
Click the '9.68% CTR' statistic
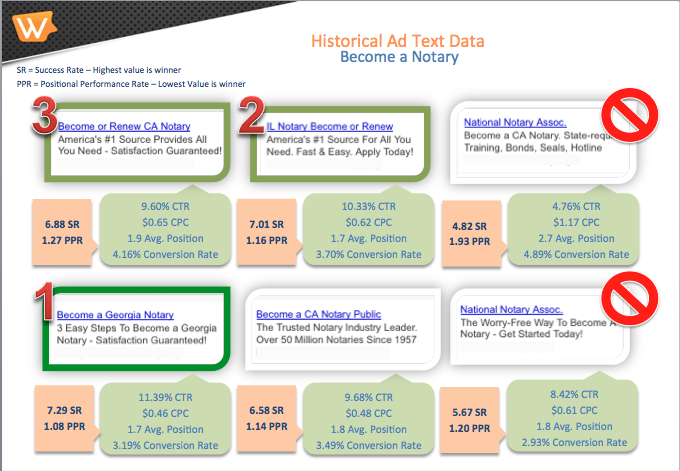369,397
